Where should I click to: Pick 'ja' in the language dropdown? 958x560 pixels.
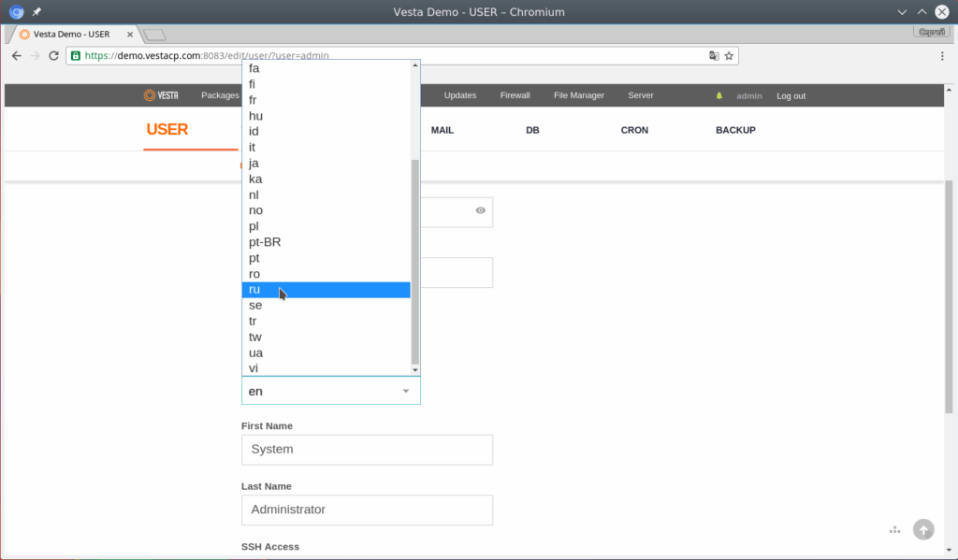point(327,163)
